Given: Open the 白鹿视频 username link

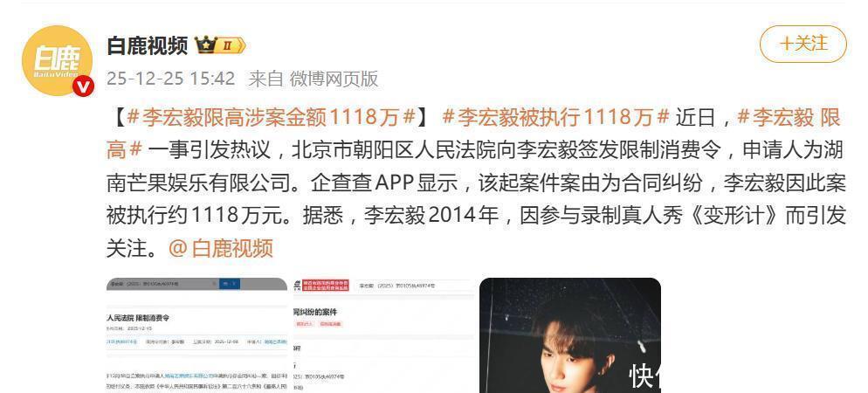Looking at the screenshot, I should click(148, 45).
